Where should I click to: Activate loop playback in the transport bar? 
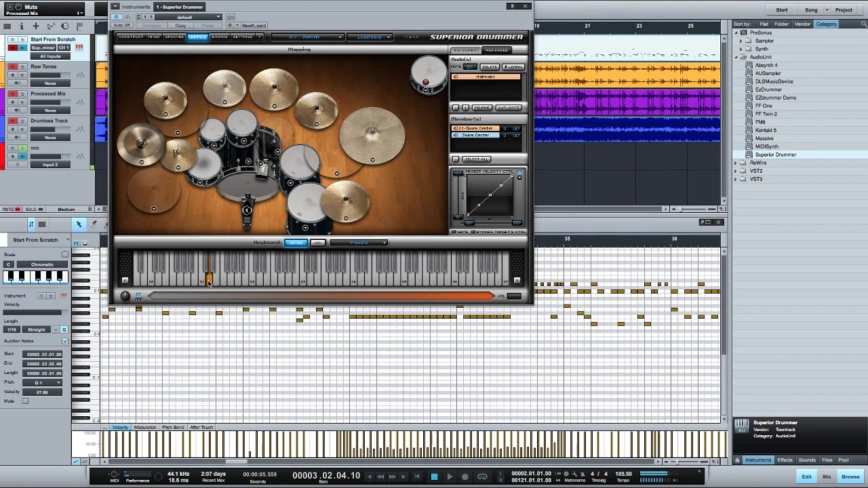pyautogui.click(x=483, y=476)
